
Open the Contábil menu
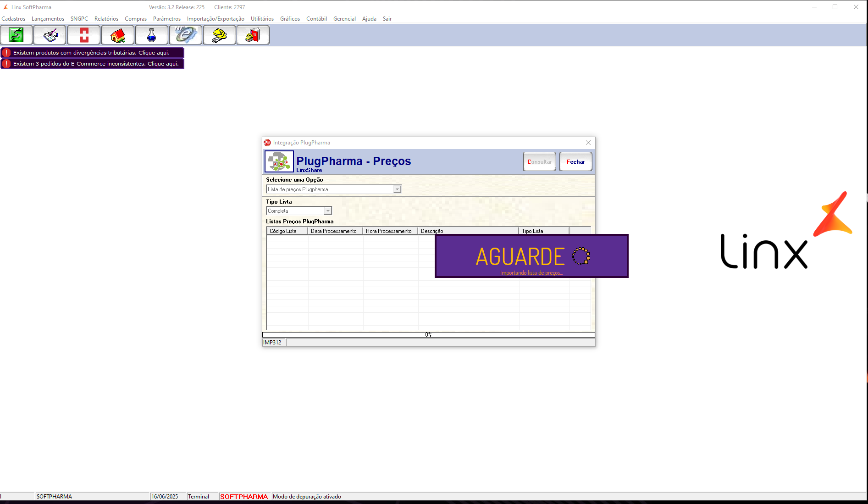[x=316, y=19]
